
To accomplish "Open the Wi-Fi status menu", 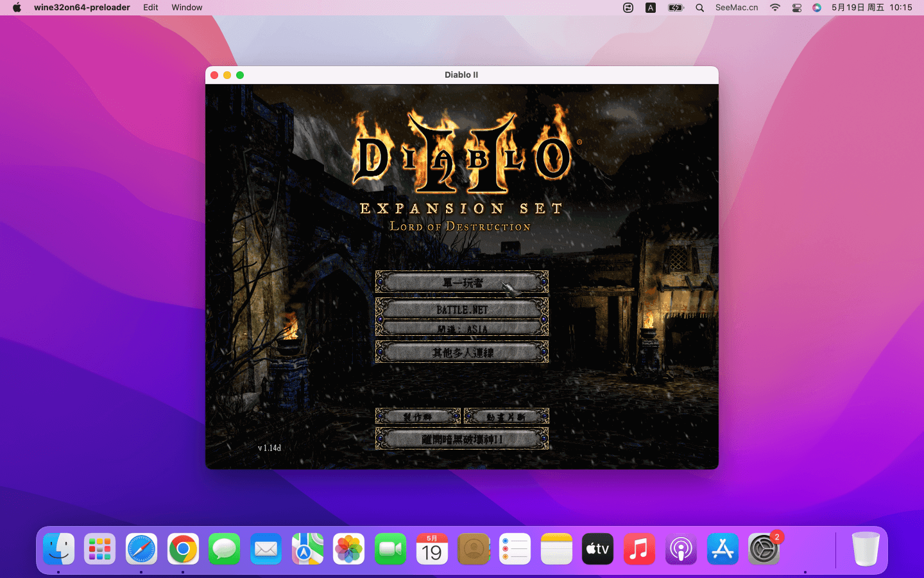I will pos(775,8).
